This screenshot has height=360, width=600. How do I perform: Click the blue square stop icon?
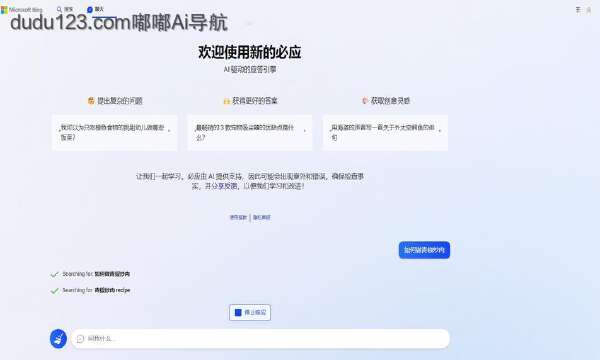[x=238, y=313]
